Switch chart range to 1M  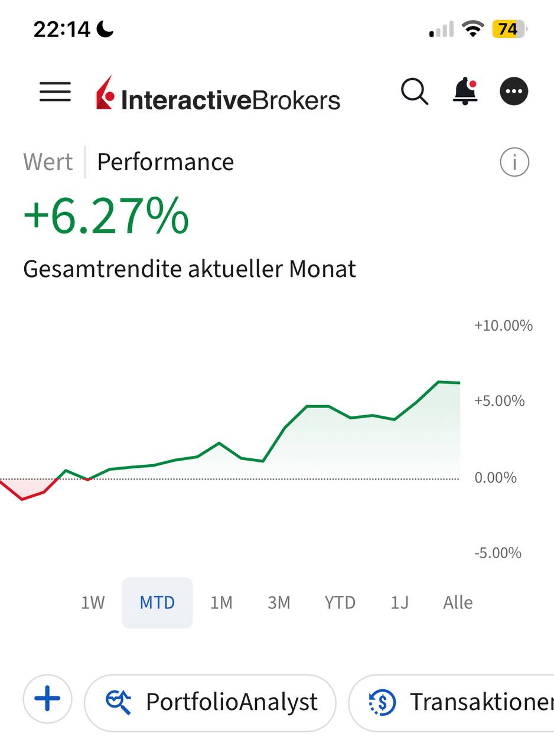[221, 602]
